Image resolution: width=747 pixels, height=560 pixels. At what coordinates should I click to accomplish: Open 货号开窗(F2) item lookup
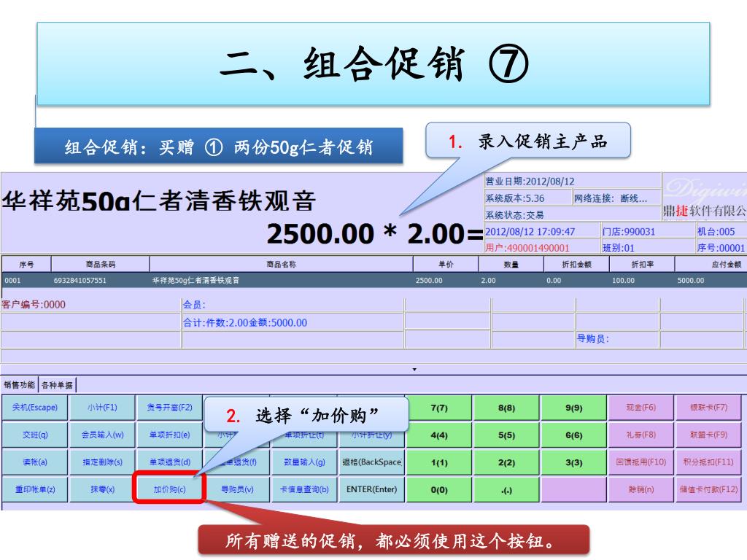pyautogui.click(x=169, y=408)
